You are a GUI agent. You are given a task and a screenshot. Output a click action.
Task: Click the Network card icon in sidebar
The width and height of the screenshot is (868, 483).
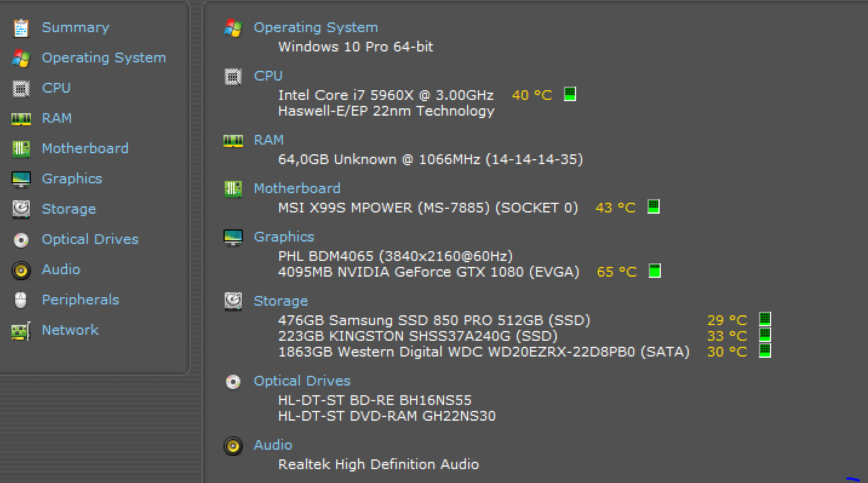(21, 330)
